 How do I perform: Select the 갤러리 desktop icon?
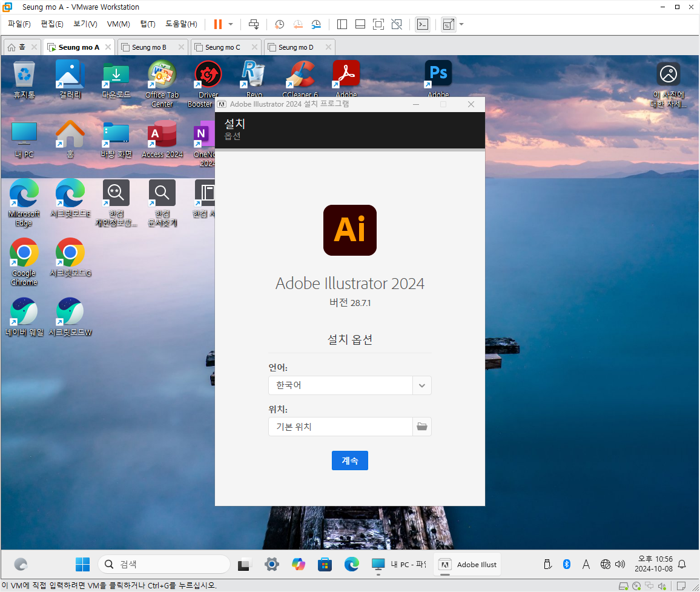(70, 79)
